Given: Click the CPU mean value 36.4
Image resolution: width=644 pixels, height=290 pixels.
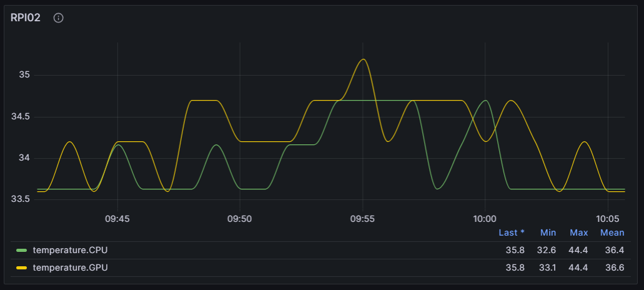Looking at the screenshot, I should tap(613, 250).
